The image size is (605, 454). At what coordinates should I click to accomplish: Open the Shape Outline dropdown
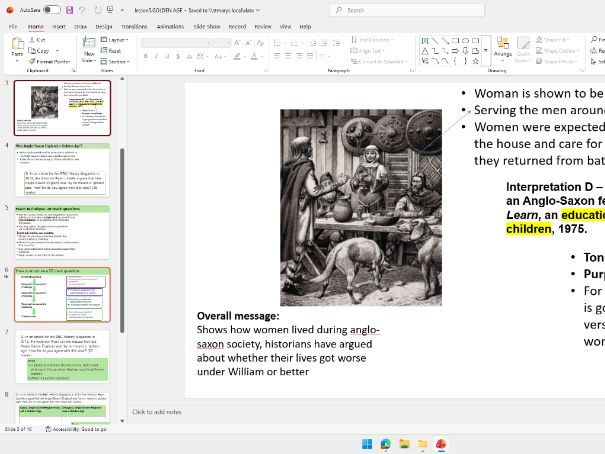coord(557,51)
